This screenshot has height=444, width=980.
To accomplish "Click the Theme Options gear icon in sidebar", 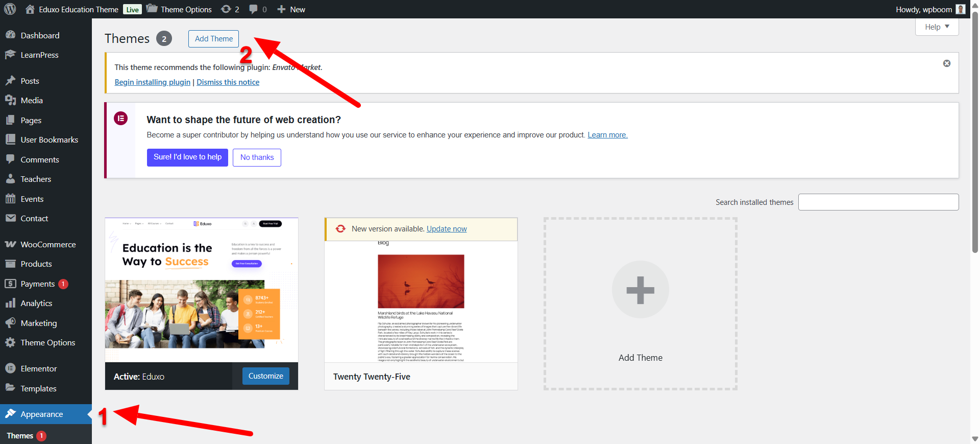I will 10,342.
